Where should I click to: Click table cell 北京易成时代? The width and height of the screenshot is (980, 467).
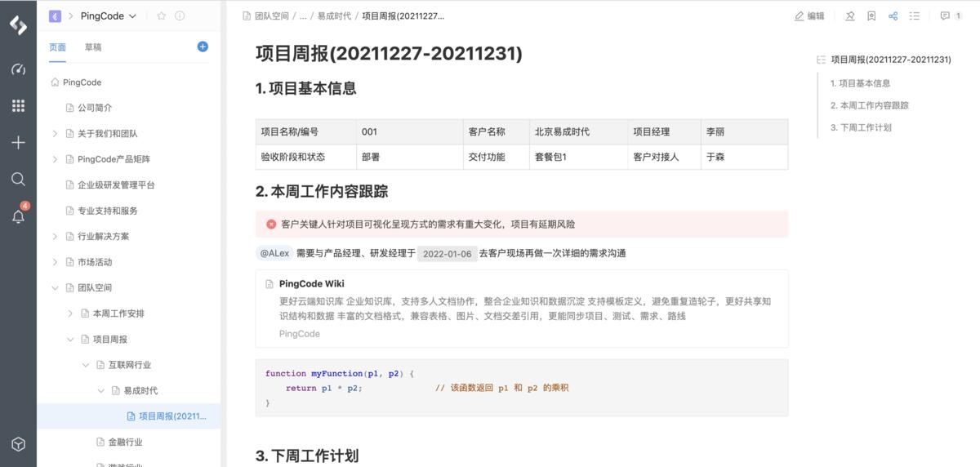click(x=578, y=131)
